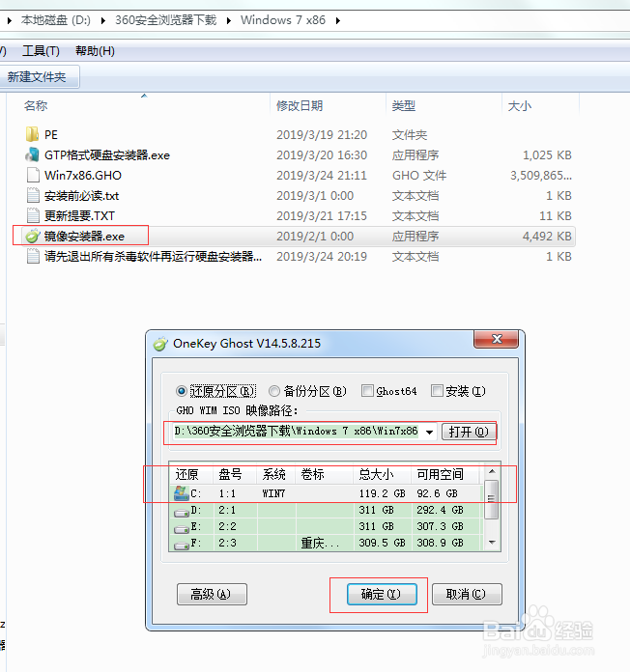This screenshot has height=672, width=630.
Task: Close the OneKey Ghost dialog
Action: pos(497,339)
